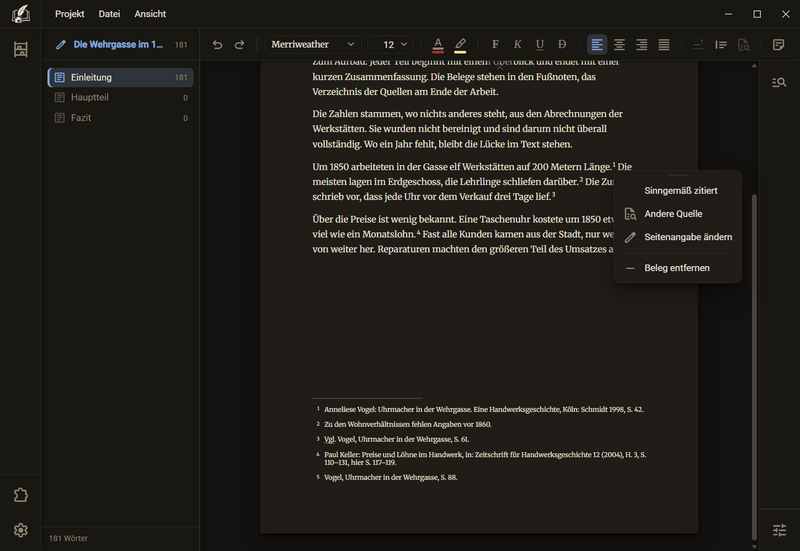Select the Fazit chapter
Image resolution: width=800 pixels, height=551 pixels.
pos(121,118)
